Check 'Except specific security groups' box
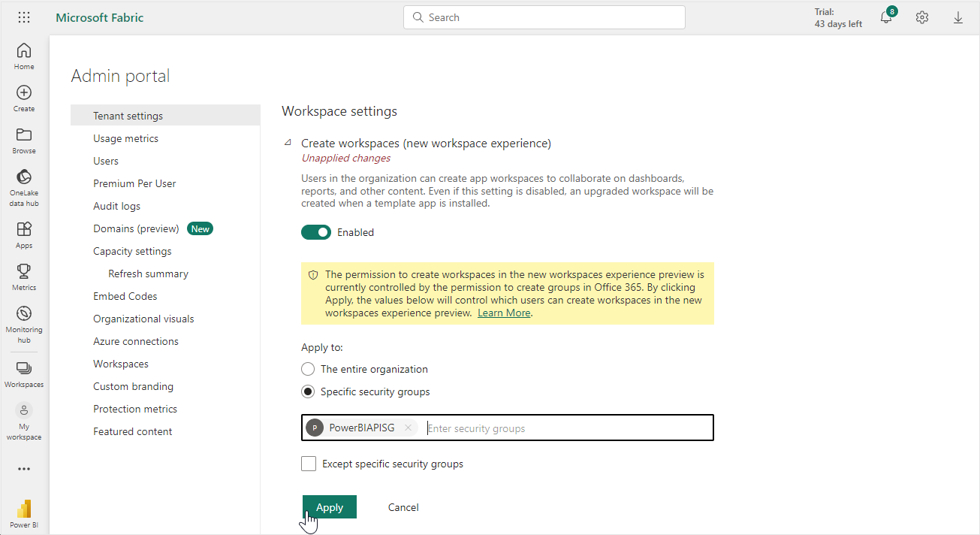The width and height of the screenshot is (980, 535). [309, 464]
